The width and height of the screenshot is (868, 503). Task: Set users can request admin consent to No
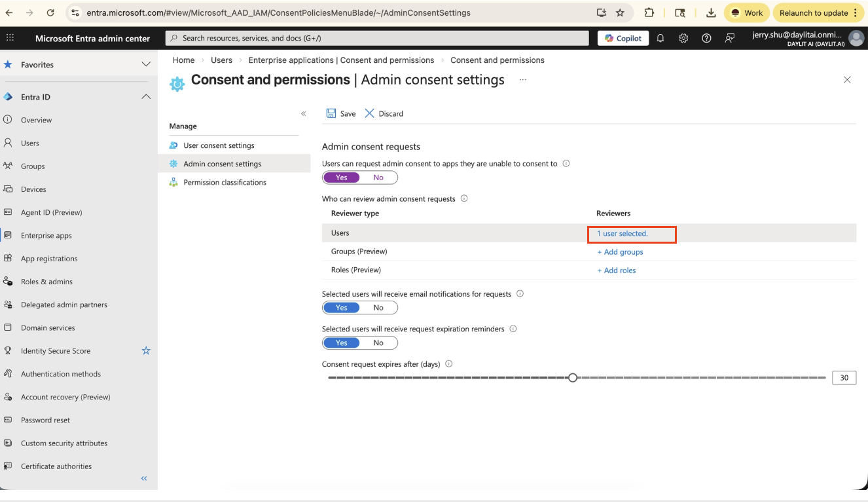(x=378, y=177)
